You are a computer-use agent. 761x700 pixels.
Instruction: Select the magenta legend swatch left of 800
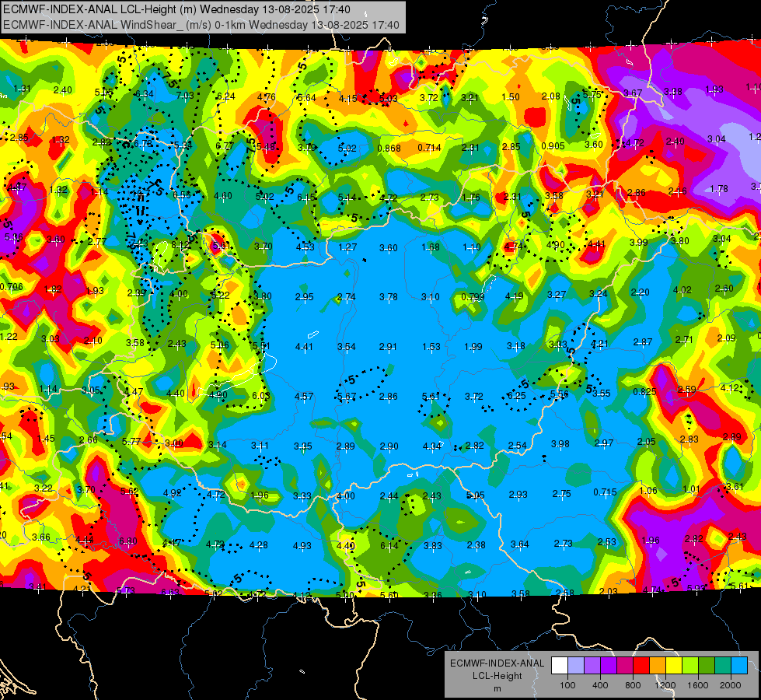[x=625, y=666]
